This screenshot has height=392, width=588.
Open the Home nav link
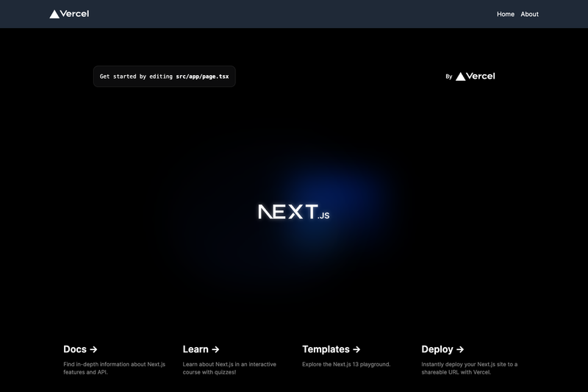tap(506, 14)
